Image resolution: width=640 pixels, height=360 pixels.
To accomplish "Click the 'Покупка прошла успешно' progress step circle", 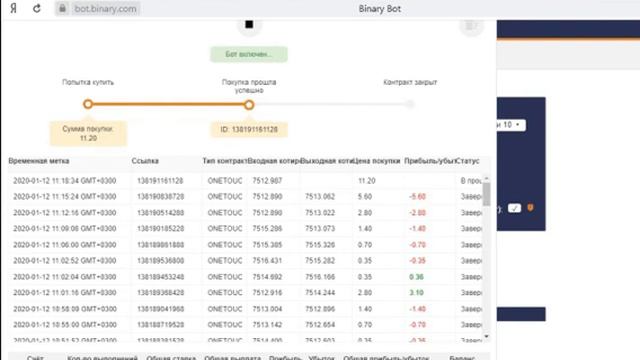I will coord(249,105).
